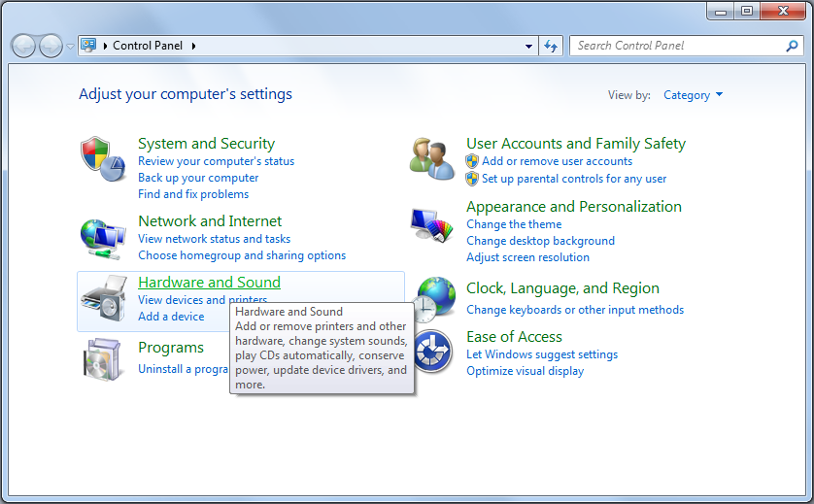Minimize the Control Panel window

(721, 11)
